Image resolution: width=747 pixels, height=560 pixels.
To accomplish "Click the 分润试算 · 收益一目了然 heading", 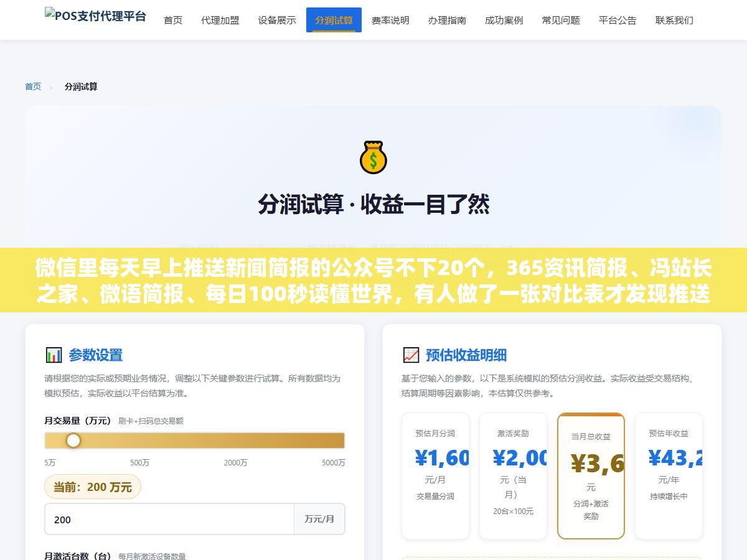I will 374,205.
